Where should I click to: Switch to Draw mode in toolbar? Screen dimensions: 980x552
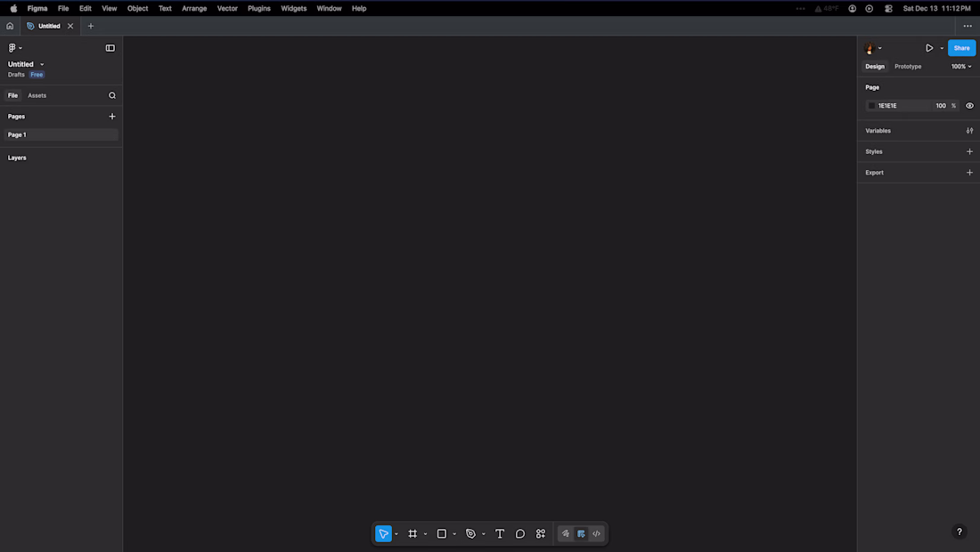point(566,534)
